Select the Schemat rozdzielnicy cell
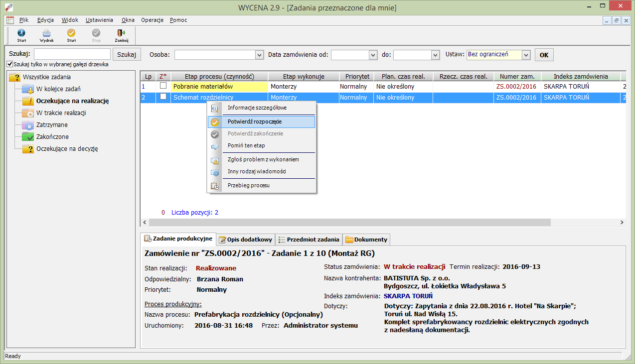This screenshot has width=635, height=364. 219,98
